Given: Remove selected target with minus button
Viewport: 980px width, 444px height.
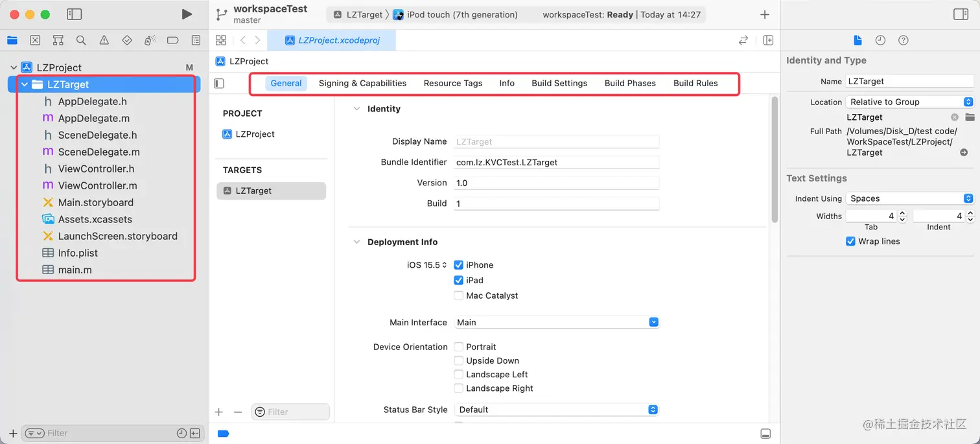Looking at the screenshot, I should coord(238,412).
